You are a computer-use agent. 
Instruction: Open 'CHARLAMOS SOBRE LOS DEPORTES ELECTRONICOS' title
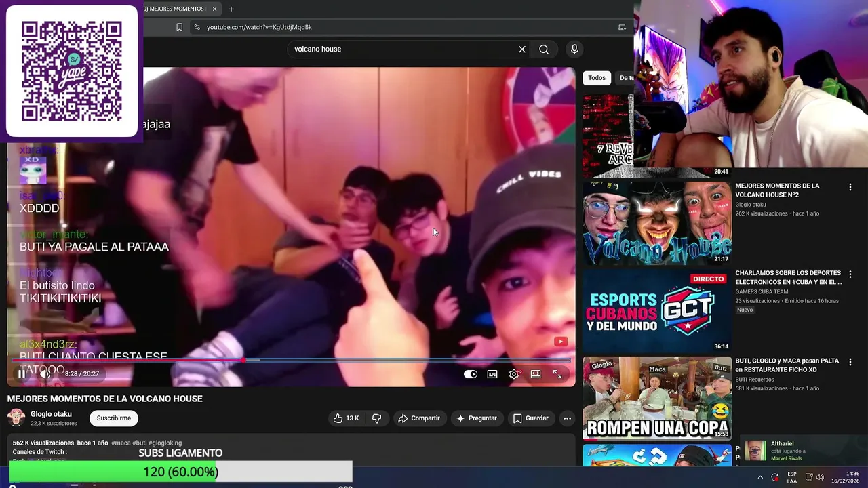(789, 278)
